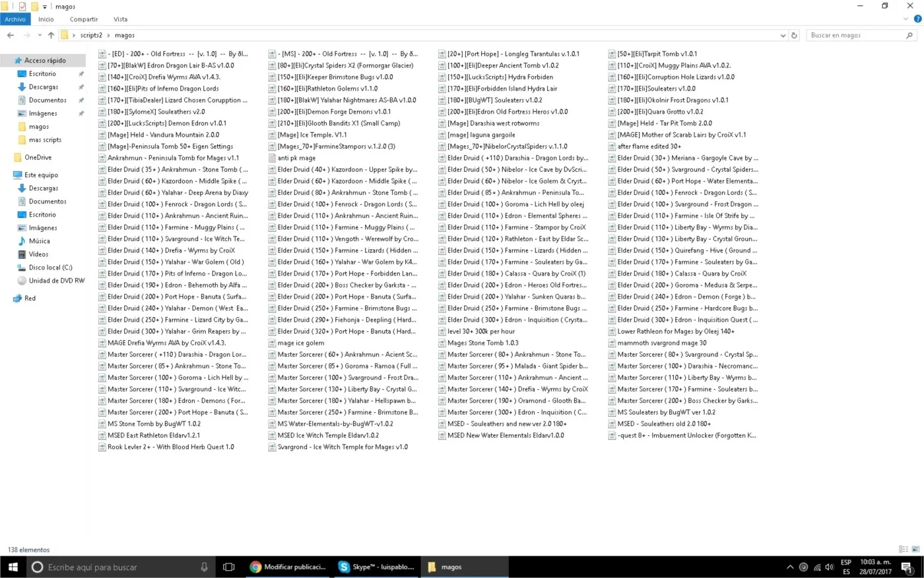Open the Vista ribbon tab

120,19
